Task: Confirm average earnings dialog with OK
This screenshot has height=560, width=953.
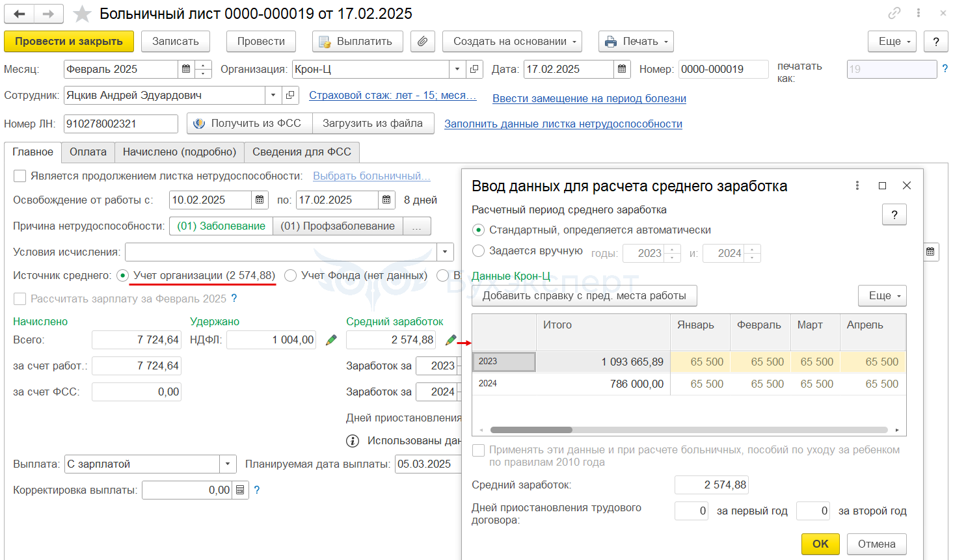Action: pos(821,544)
